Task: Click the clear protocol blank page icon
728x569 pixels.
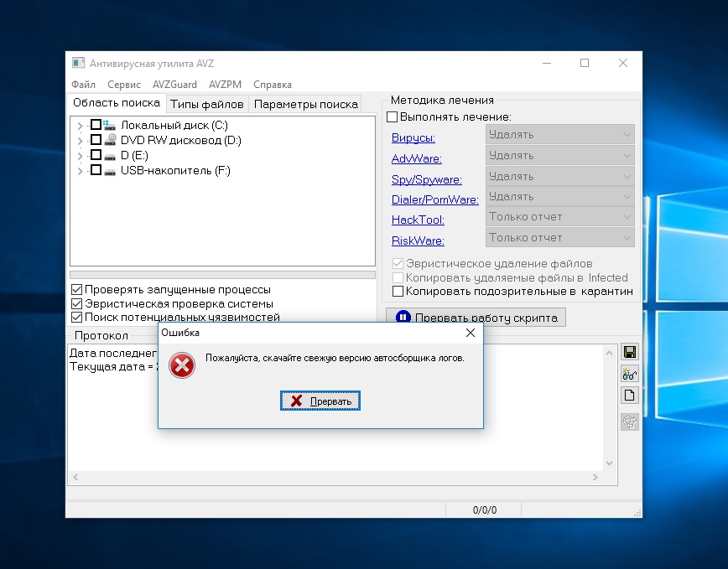Action: pyautogui.click(x=630, y=396)
